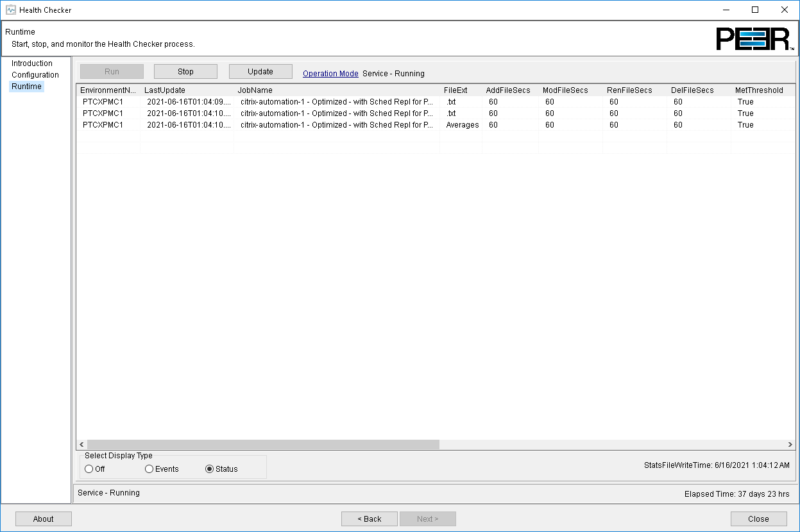Image resolution: width=800 pixels, height=532 pixels.
Task: Open the About dialog
Action: (x=43, y=519)
